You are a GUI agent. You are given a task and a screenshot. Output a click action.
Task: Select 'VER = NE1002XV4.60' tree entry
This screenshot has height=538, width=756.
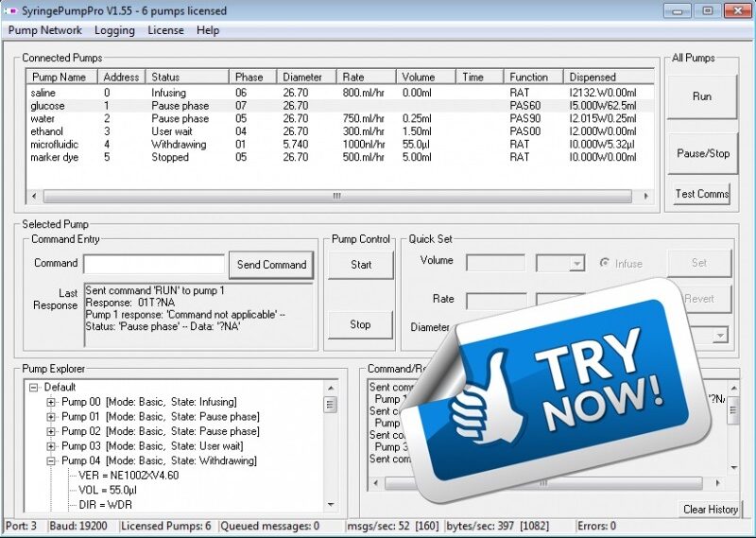(x=129, y=476)
